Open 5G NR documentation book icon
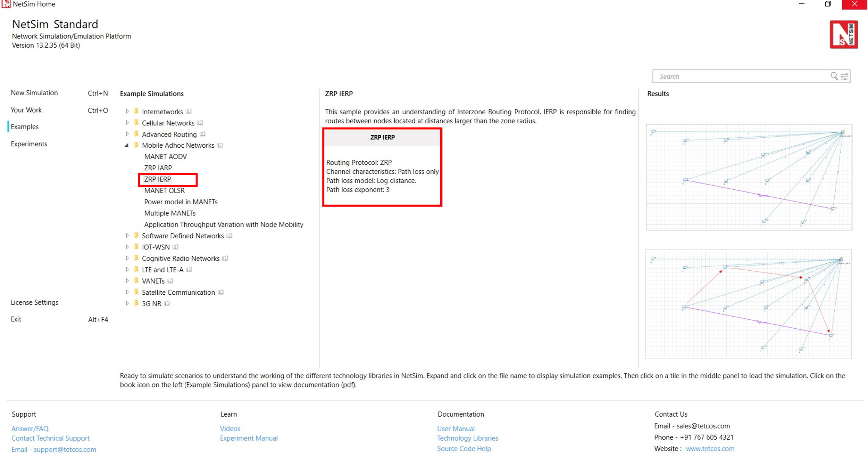The height and width of the screenshot is (458, 868). (x=167, y=303)
